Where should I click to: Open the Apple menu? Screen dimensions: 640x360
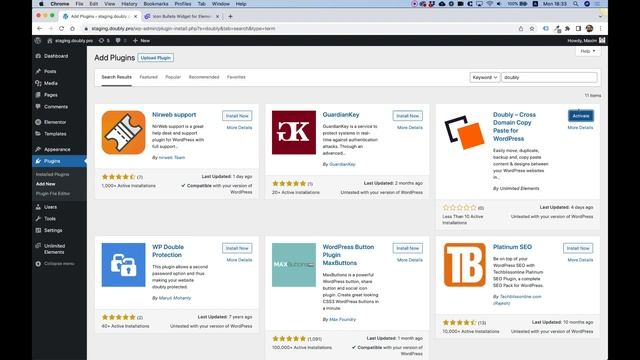[41, 4]
